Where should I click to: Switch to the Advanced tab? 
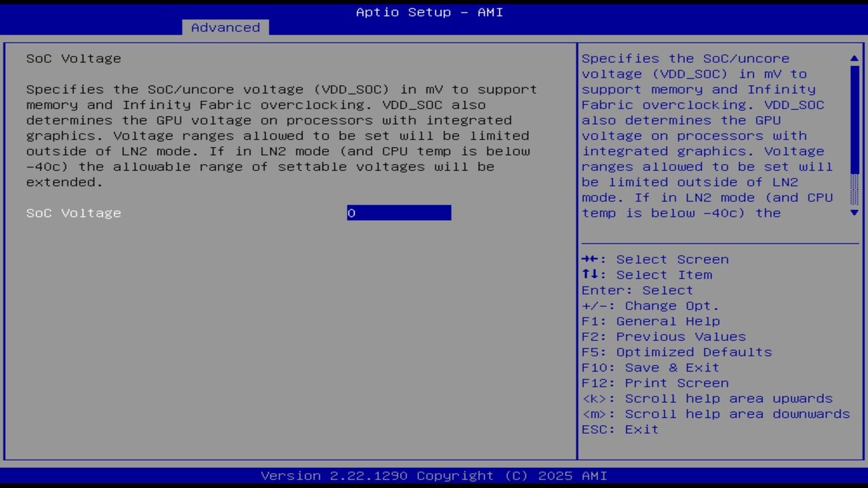click(x=225, y=27)
